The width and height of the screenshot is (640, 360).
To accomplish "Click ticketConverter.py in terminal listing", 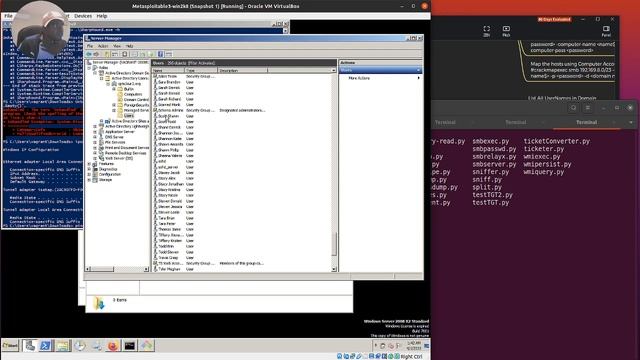I will [557, 141].
